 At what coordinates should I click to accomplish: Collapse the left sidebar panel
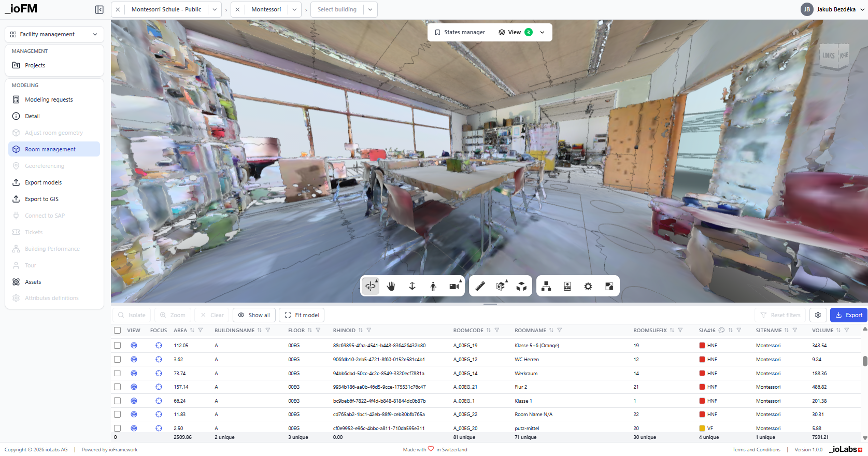pos(99,9)
